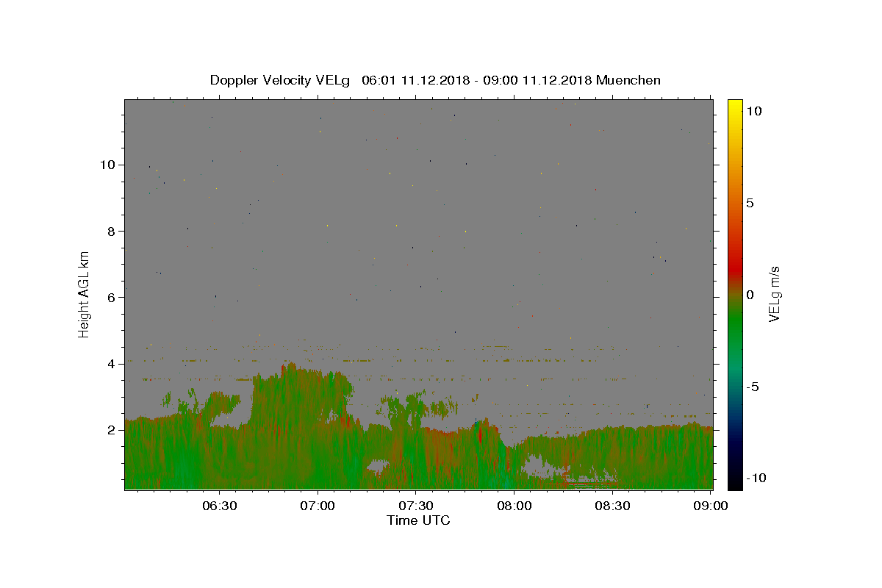Click the height axis label '10'
The image size is (882, 588).
pos(109,165)
